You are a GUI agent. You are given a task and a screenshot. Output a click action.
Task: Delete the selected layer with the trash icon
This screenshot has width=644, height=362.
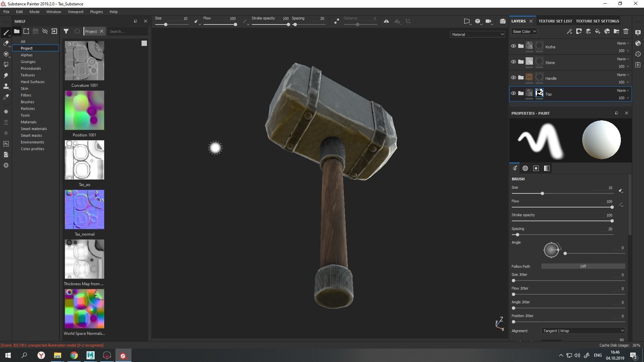[x=626, y=31]
